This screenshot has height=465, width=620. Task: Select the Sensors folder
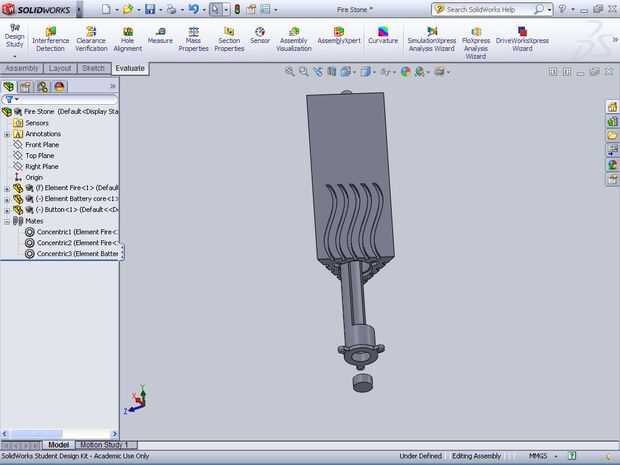[37, 123]
